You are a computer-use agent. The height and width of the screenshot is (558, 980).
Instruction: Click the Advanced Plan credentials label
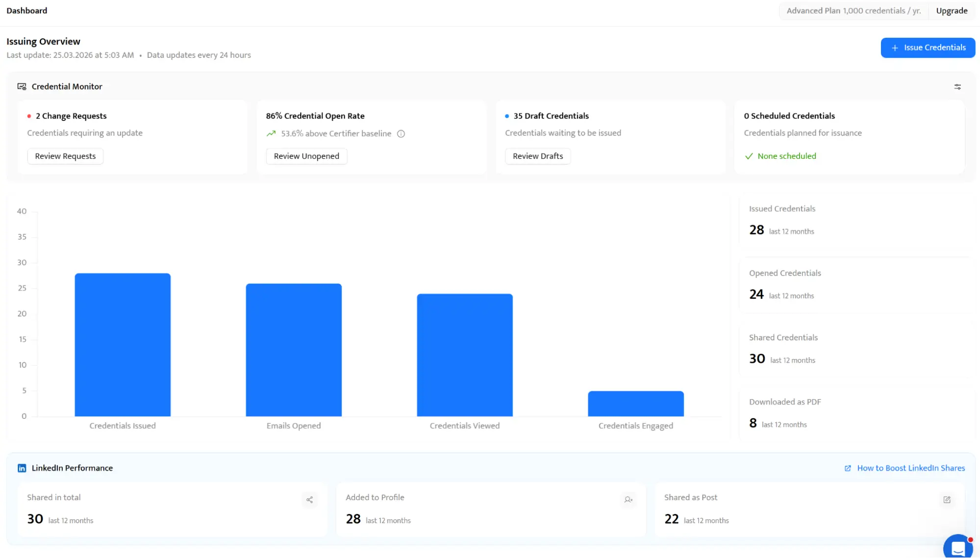[x=853, y=11]
